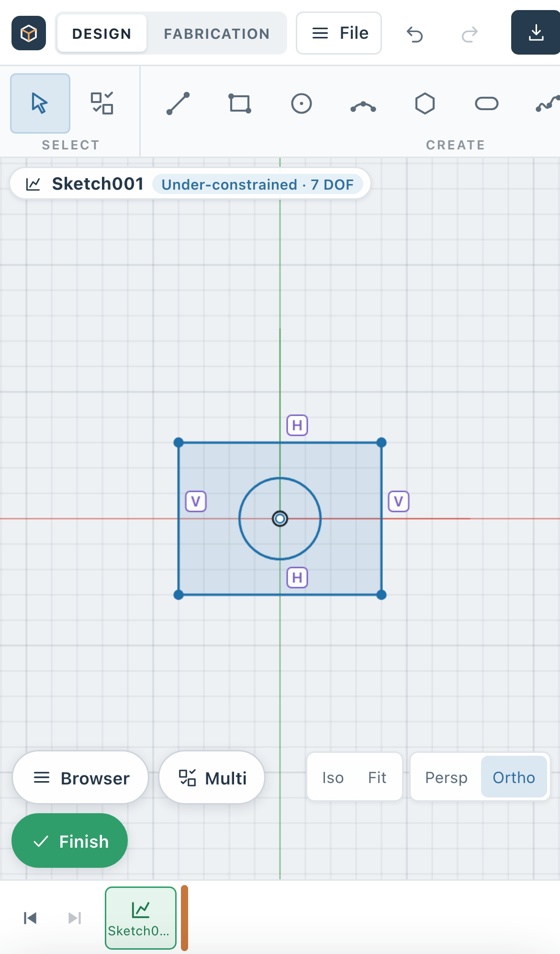Open the Browser panel
This screenshot has width=560, height=954.
click(80, 778)
